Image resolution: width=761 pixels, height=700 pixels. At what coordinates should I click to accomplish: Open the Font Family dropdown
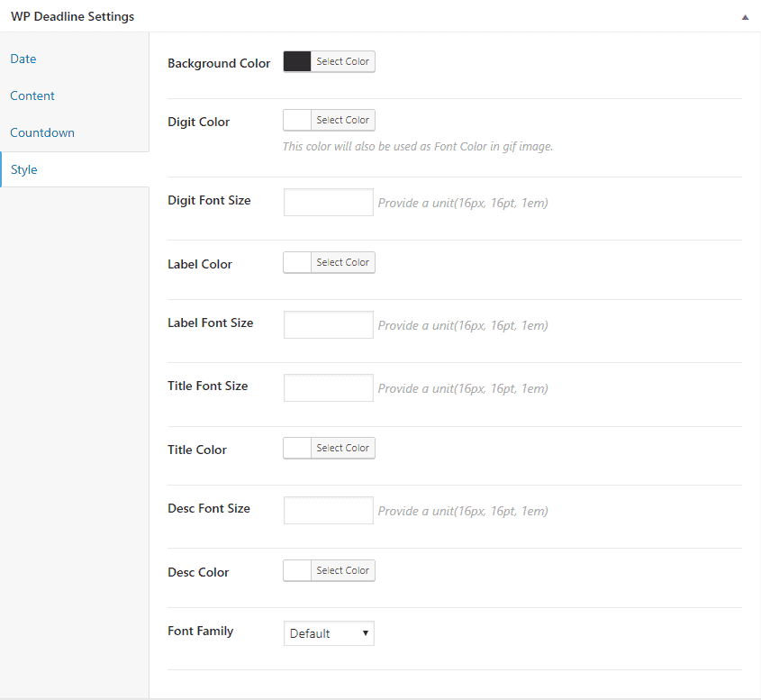(x=329, y=633)
